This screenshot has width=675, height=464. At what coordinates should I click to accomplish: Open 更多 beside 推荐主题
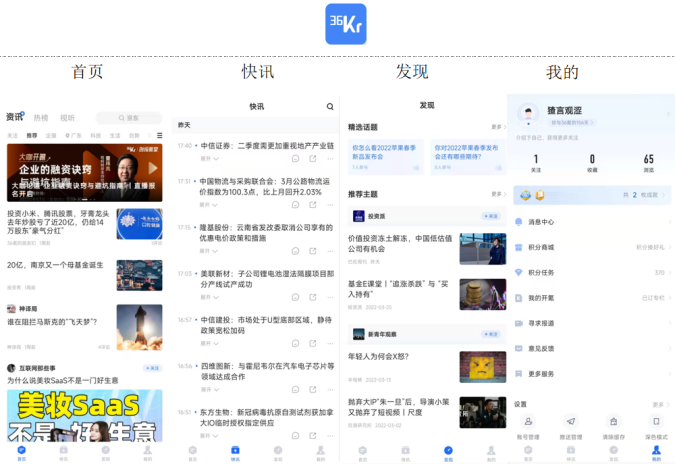[499, 194]
